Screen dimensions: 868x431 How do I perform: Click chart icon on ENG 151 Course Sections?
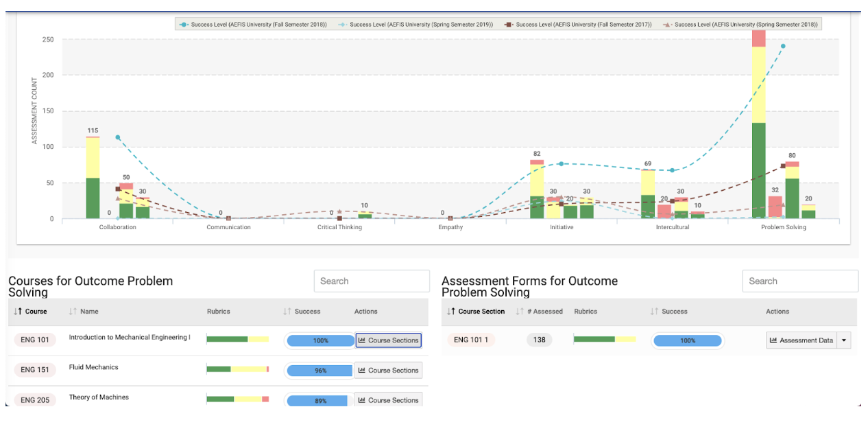click(x=362, y=371)
